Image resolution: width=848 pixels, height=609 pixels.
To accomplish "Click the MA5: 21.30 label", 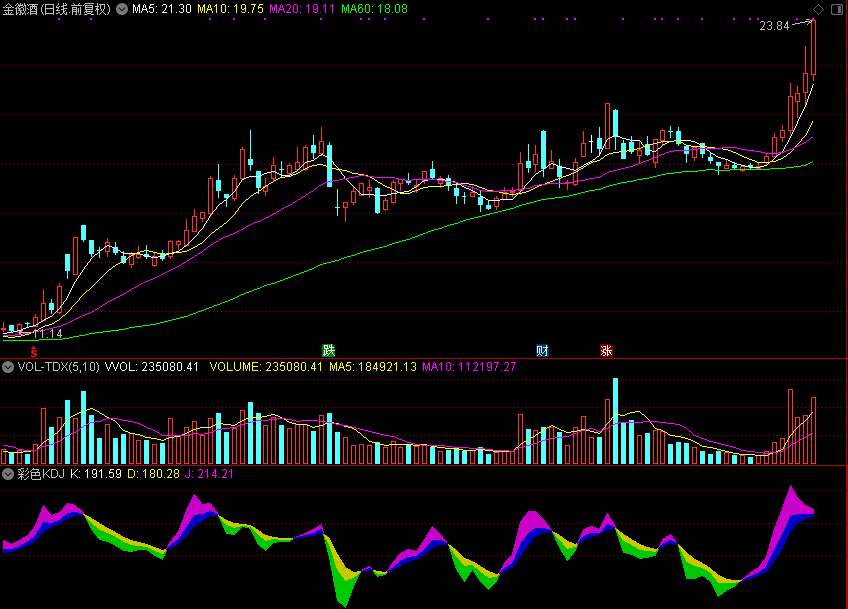I will click(x=162, y=9).
